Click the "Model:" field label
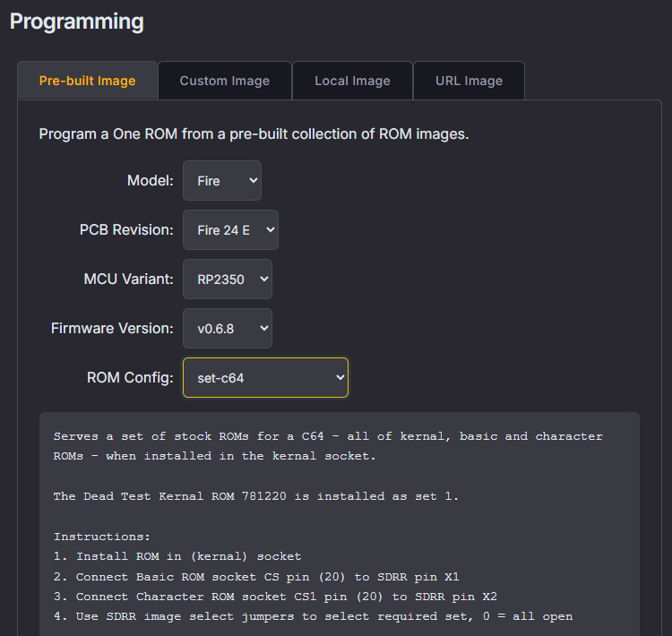The image size is (672, 636). click(150, 181)
